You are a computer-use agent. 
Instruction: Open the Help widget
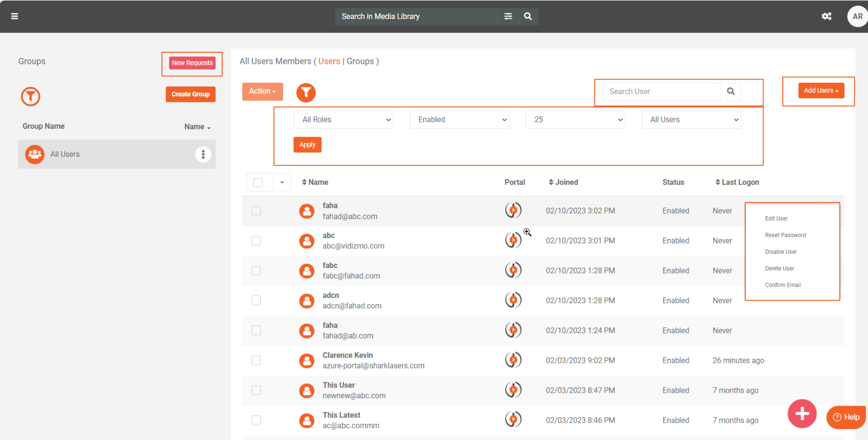coord(846,417)
